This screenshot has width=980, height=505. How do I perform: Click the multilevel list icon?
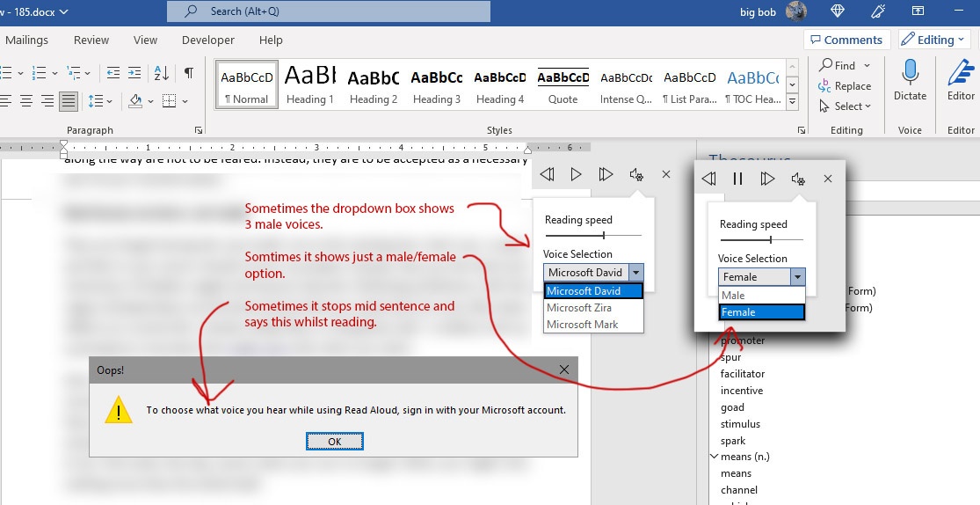[x=73, y=73]
